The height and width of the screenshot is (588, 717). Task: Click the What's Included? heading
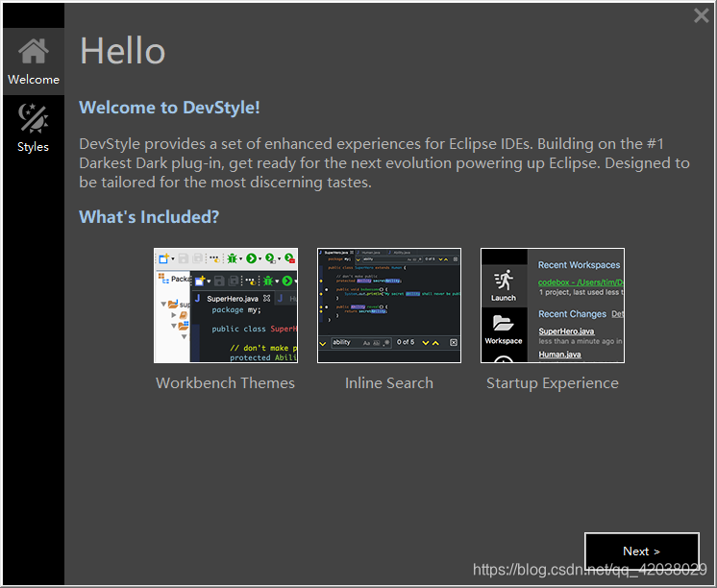pyautogui.click(x=149, y=217)
